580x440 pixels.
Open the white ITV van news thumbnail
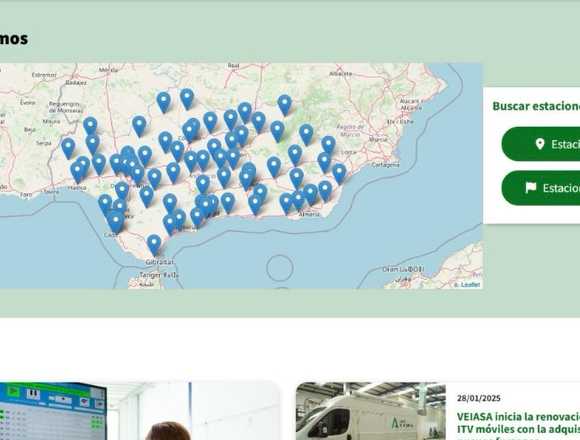click(371, 411)
